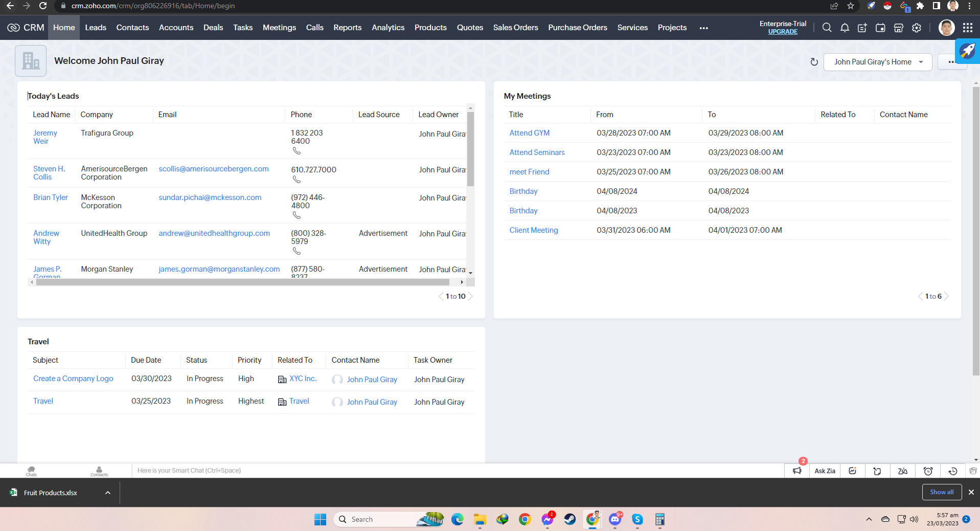Click the Windows Start button
This screenshot has width=980, height=531.
tap(320, 519)
